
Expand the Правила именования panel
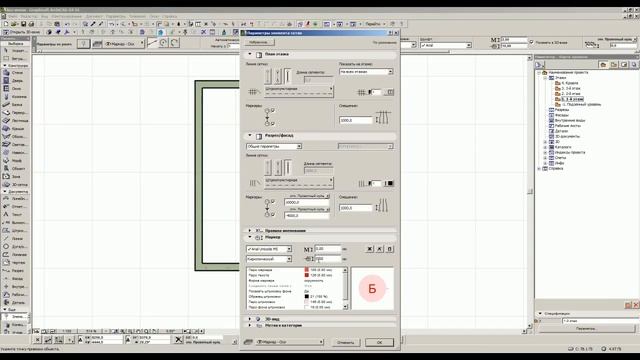[x=250, y=231]
